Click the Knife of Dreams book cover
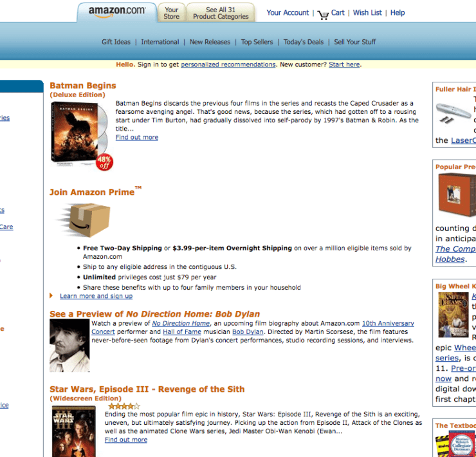Image resolution: width=476 pixels, height=457 pixels. [x=453, y=315]
